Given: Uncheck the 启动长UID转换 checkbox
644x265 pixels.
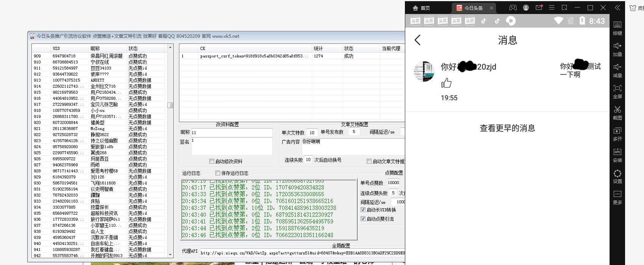Looking at the screenshot, I should click(363, 210).
